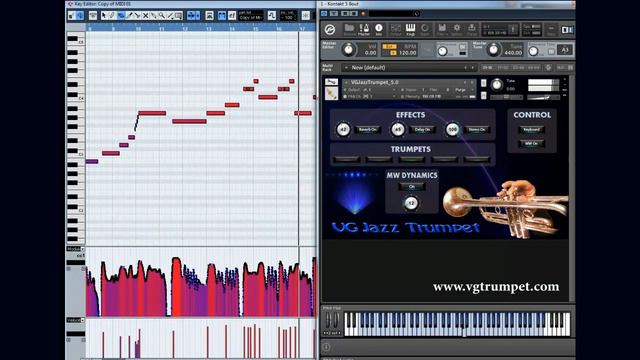Image resolution: width=640 pixels, height=360 pixels.
Task: Adjust the MW Dynamics knob showing 12
Action: pyautogui.click(x=411, y=203)
